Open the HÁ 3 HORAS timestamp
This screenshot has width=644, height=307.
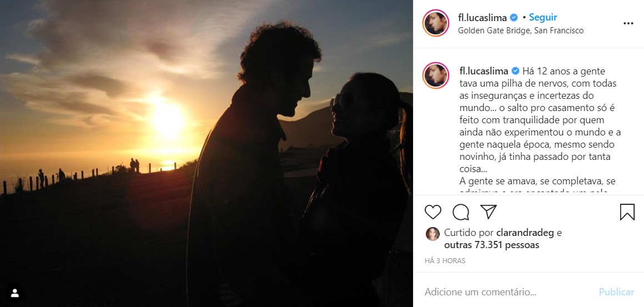(x=445, y=260)
